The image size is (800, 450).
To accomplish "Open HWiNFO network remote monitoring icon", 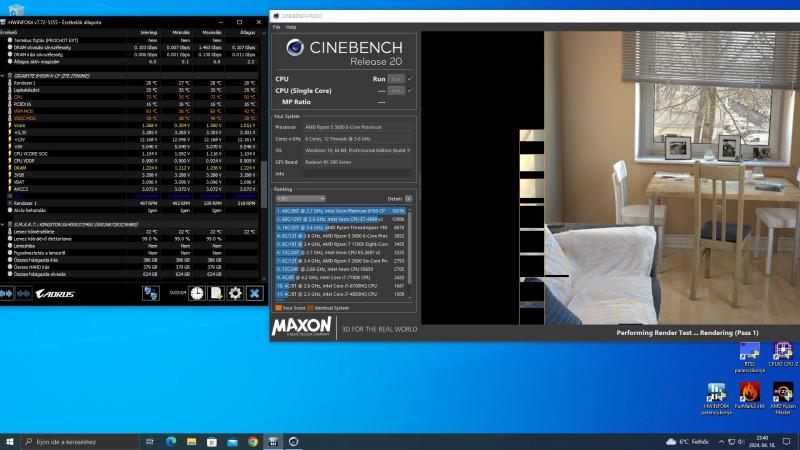I will point(151,293).
